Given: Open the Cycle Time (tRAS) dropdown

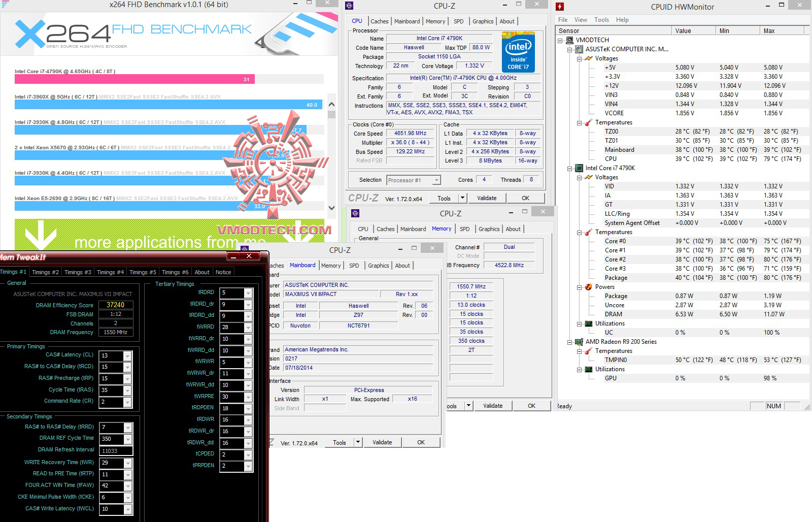Looking at the screenshot, I should click(127, 390).
